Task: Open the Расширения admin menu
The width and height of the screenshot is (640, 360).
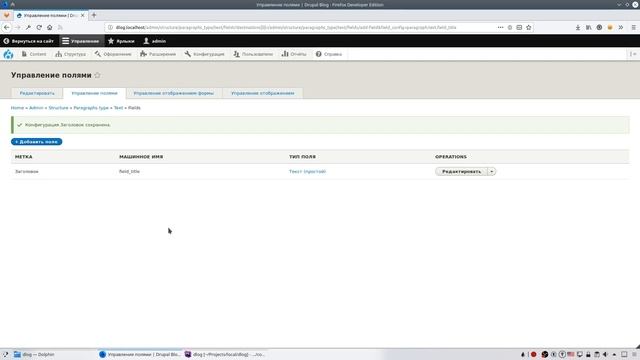Action: click(158, 54)
